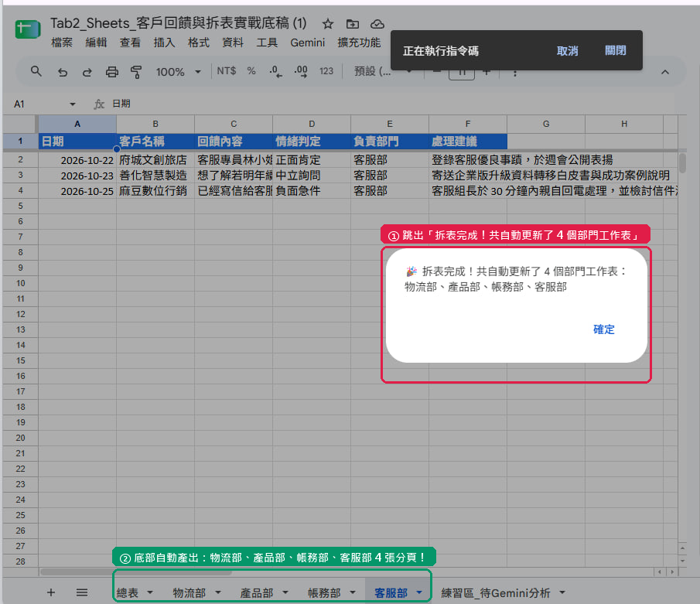Open the 產品部 sheet tab menu arrow

285,592
